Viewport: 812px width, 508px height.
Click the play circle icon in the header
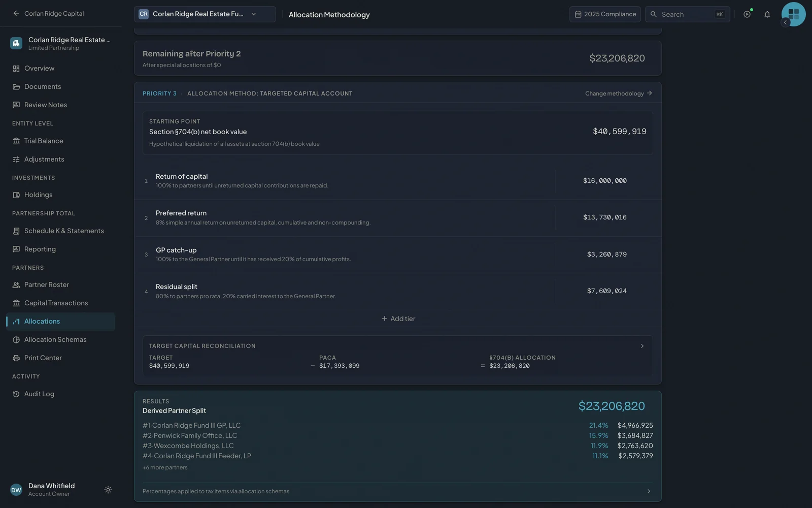click(747, 14)
